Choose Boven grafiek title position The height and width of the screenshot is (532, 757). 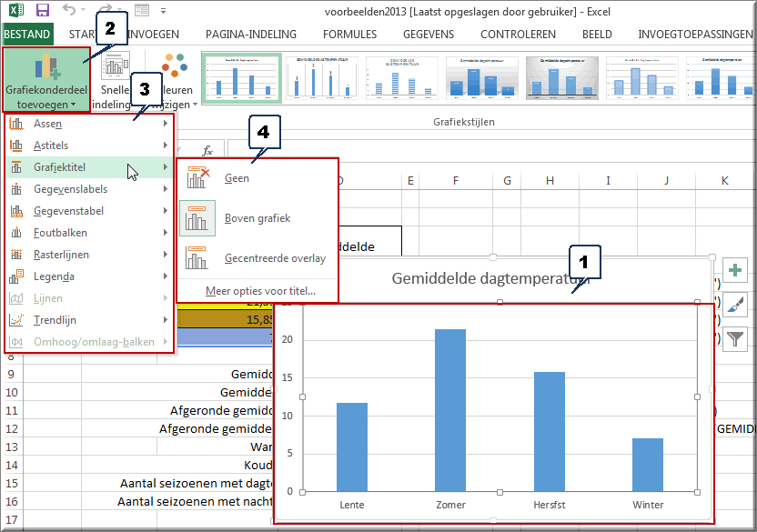(x=257, y=218)
